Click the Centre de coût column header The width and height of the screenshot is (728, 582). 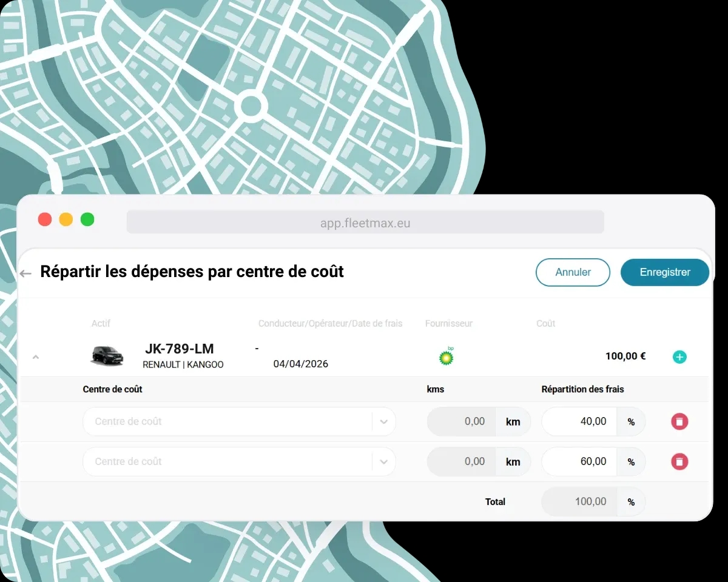(113, 389)
